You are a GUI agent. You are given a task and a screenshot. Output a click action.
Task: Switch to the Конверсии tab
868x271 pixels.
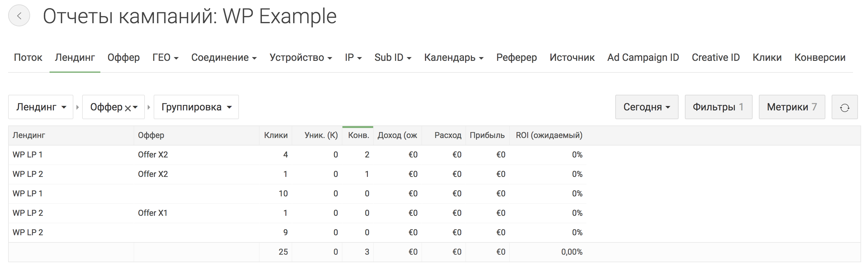819,58
